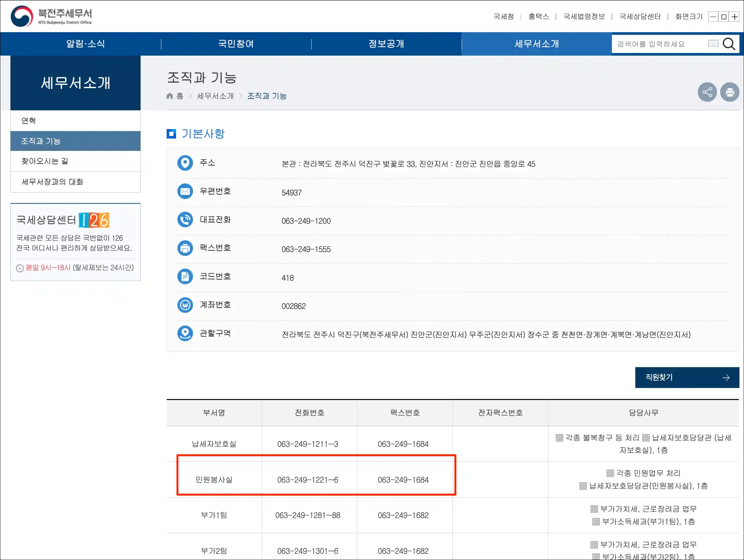The image size is (744, 560).
Task: Click the 조직과 기능 page heading
Action: coord(202,78)
